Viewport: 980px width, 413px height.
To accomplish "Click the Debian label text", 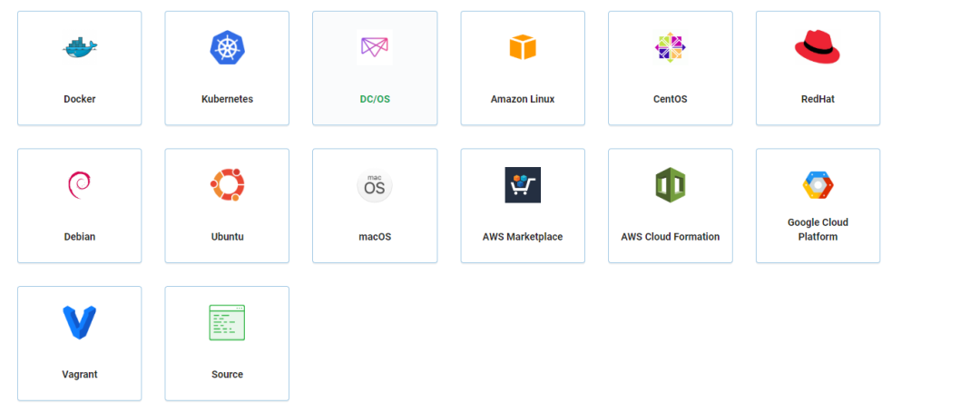I will (79, 237).
